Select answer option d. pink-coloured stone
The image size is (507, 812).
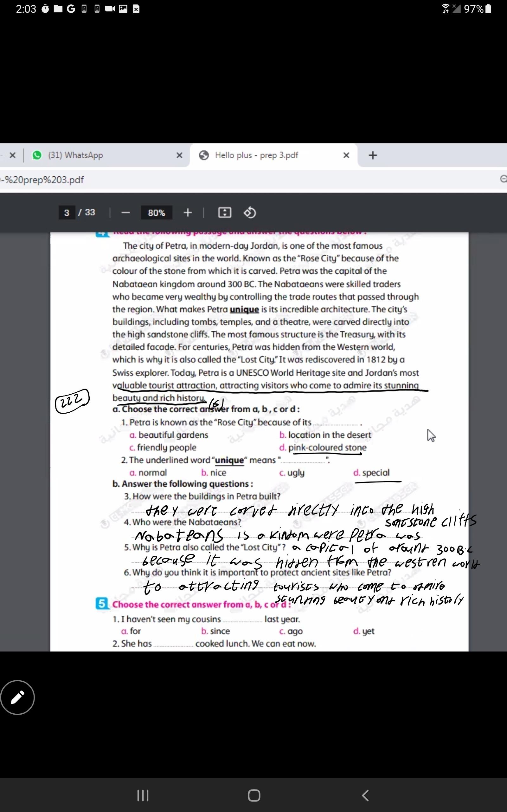[327, 447]
